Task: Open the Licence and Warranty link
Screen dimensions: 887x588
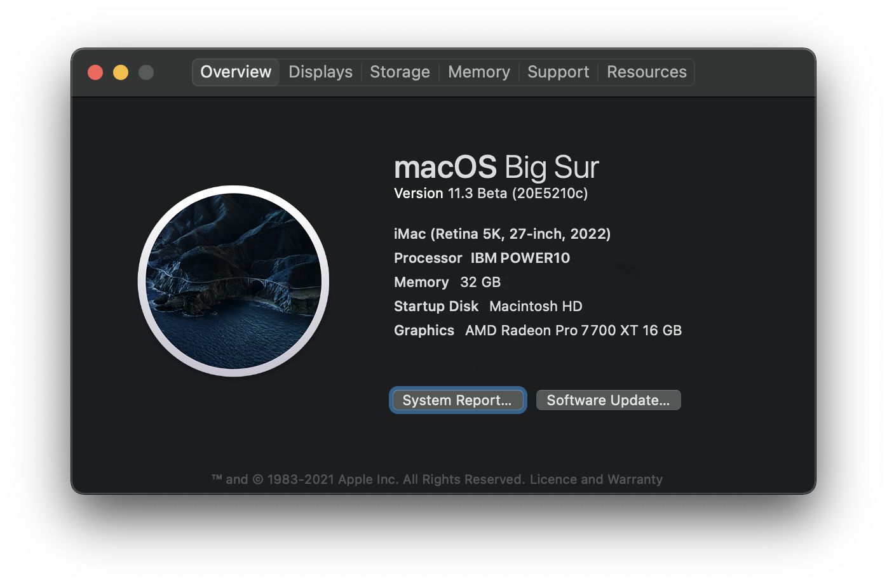Action: (x=596, y=479)
